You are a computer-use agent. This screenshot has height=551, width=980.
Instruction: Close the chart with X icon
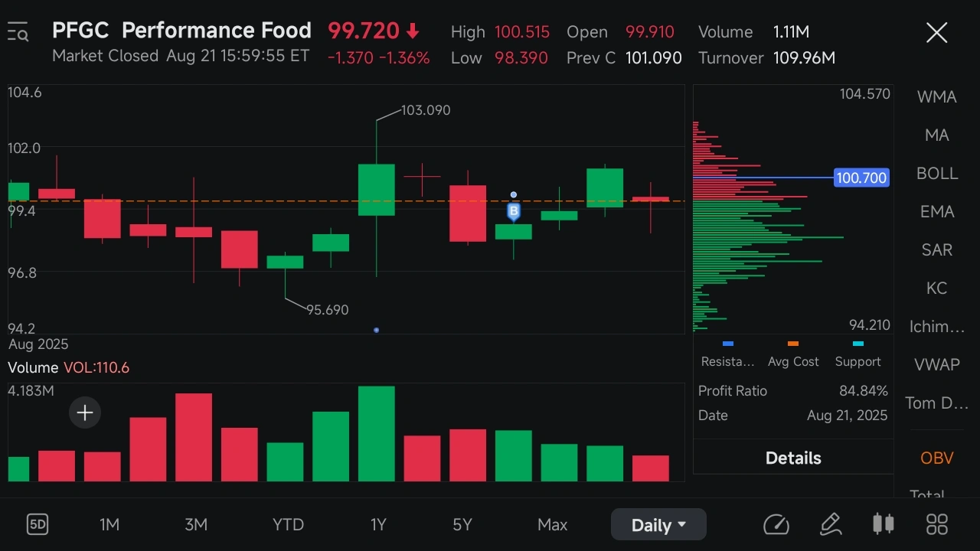click(x=936, y=32)
